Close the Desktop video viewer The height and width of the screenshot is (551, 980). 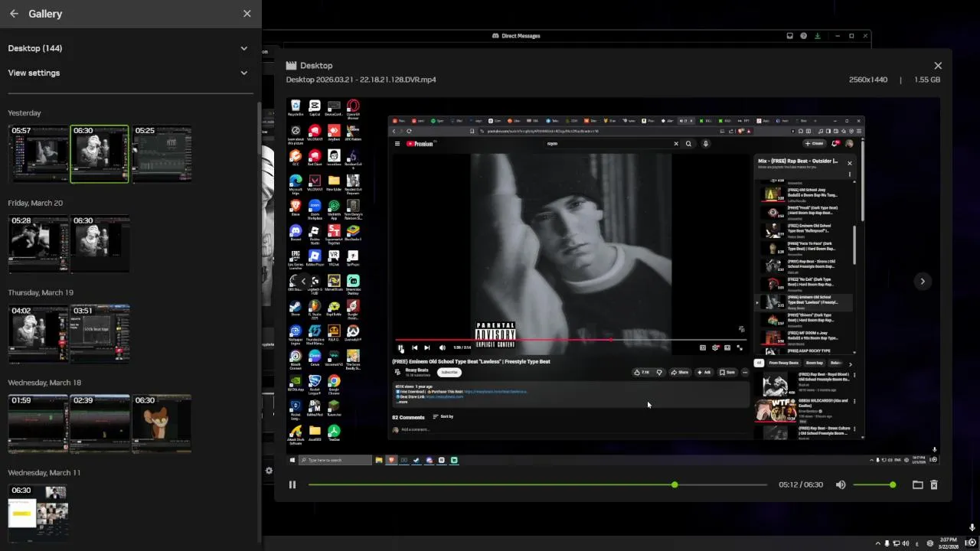[938, 66]
